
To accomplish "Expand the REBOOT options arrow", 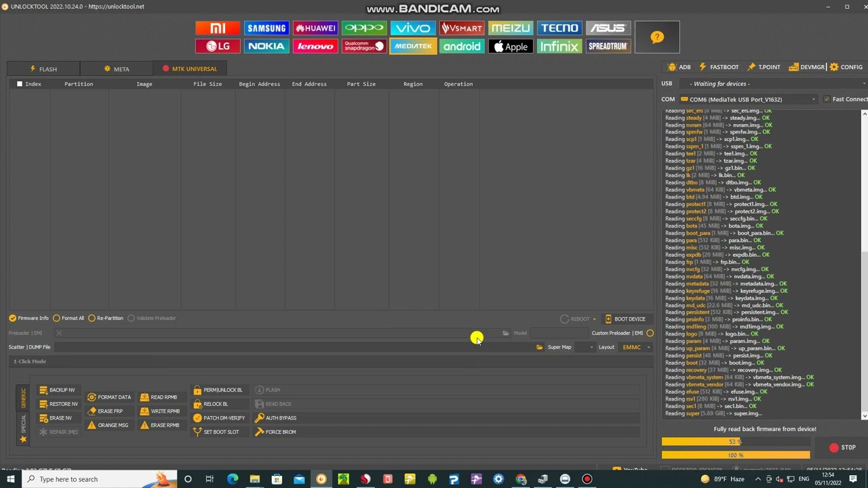I will pos(594,319).
